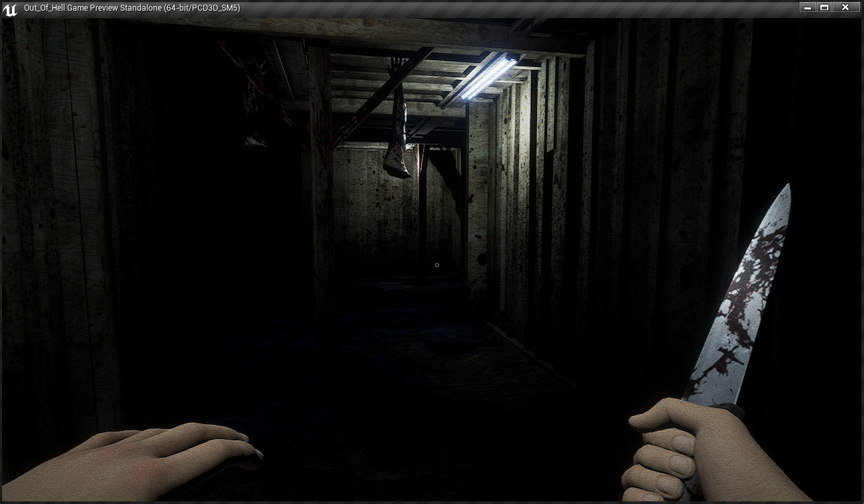Click the Unreal Engine logo icon
Viewport: 864px width, 504px height.
click(x=9, y=9)
